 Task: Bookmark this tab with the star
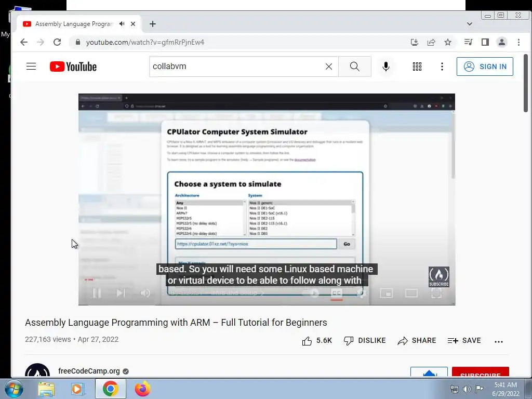[448, 42]
